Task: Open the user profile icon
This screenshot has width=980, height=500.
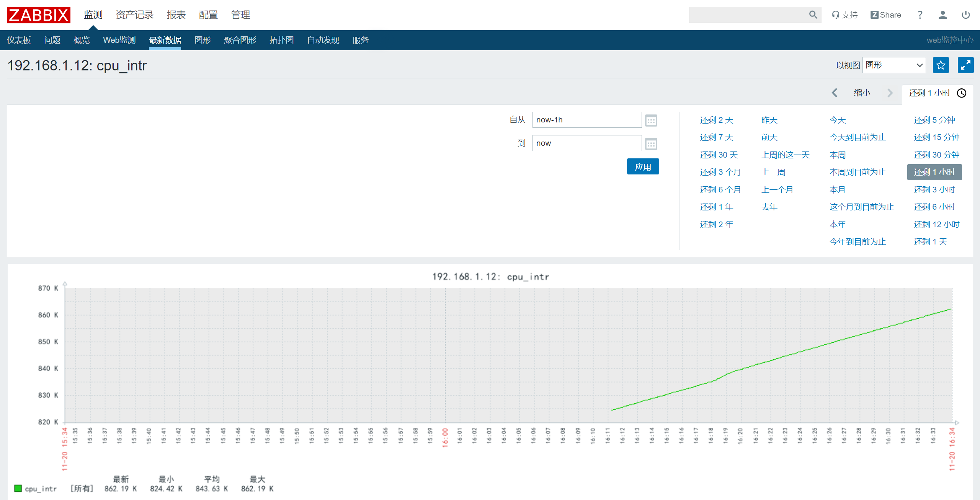Action: (943, 15)
